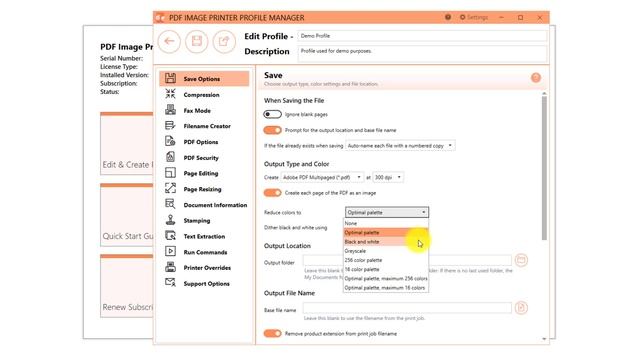The height and width of the screenshot is (360, 640).
Task: Toggle Ignore blank pages switch
Action: click(x=272, y=114)
